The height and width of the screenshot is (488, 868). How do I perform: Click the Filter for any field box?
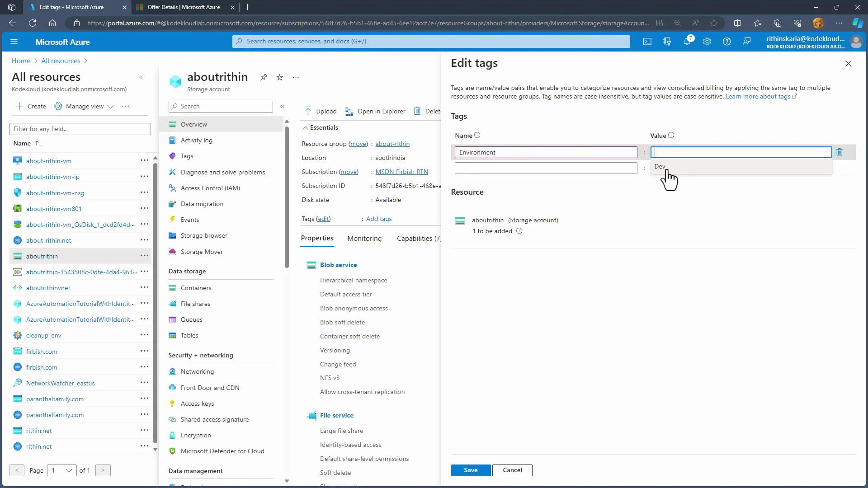(80, 129)
